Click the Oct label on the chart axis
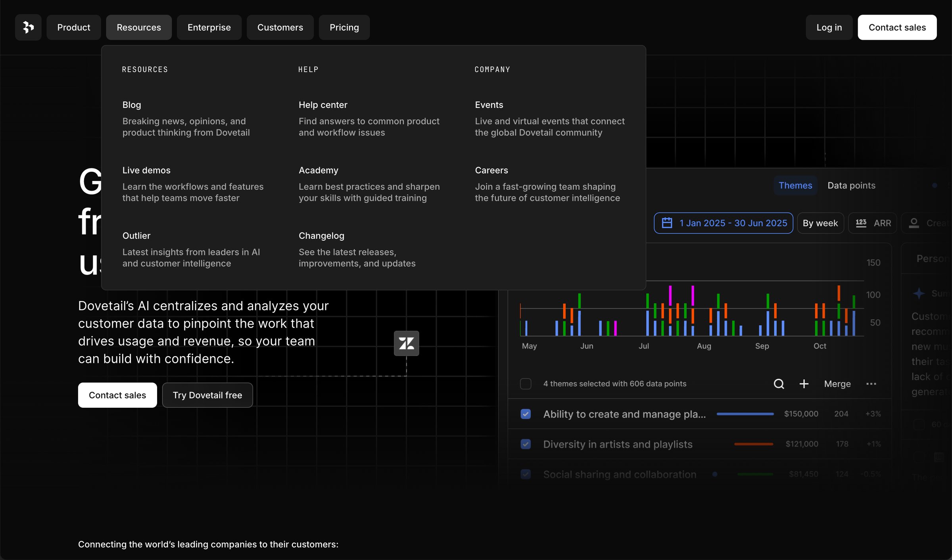This screenshot has width=952, height=560. pyautogui.click(x=820, y=346)
